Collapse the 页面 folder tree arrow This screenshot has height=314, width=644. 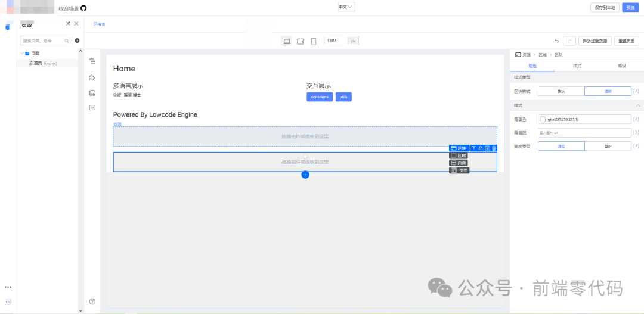(x=22, y=54)
